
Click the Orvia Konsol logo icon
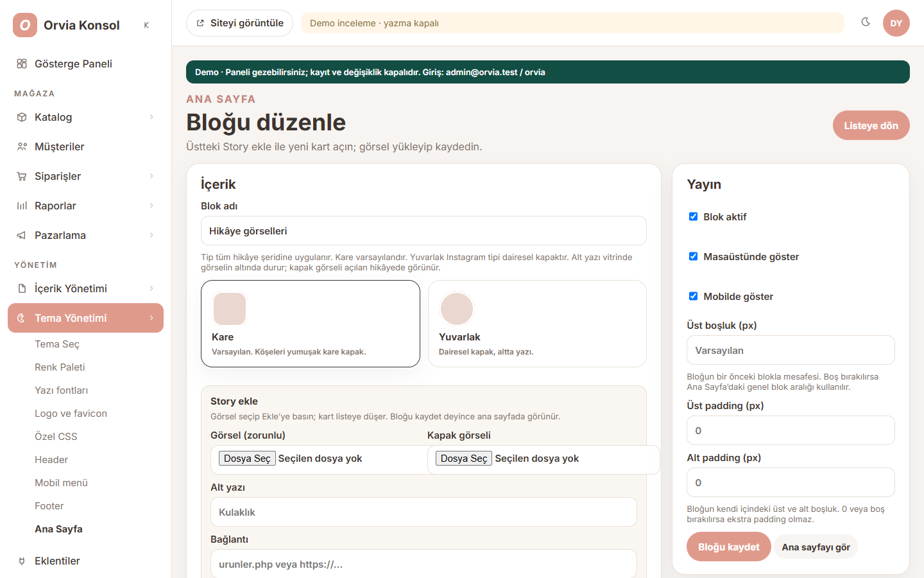[x=25, y=25]
